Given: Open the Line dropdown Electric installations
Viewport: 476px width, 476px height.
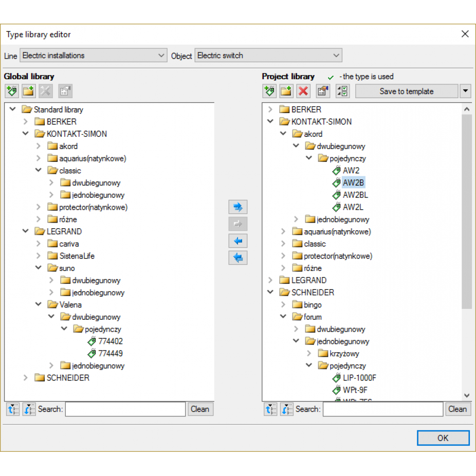Looking at the screenshot, I should [94, 56].
